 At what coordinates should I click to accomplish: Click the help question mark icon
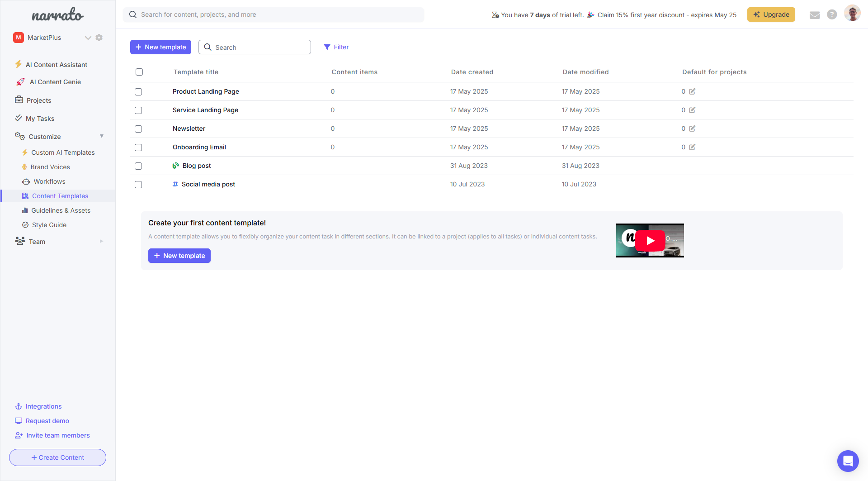tap(832, 15)
